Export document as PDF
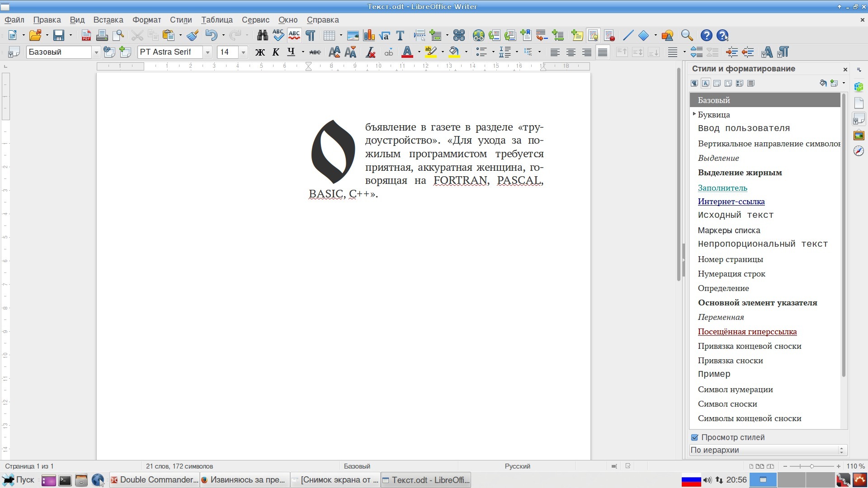868x488 pixels. click(86, 35)
